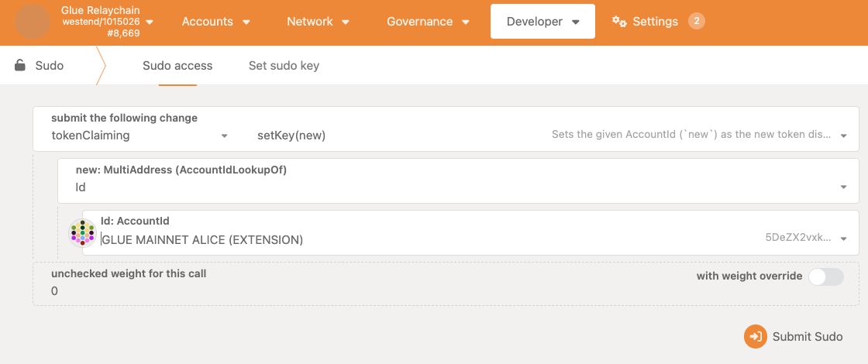Open the Network menu

coord(318,22)
